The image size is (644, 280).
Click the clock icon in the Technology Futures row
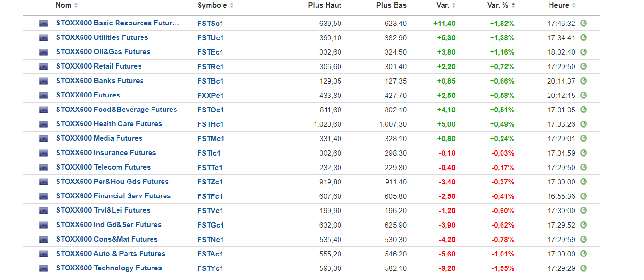coord(584,268)
